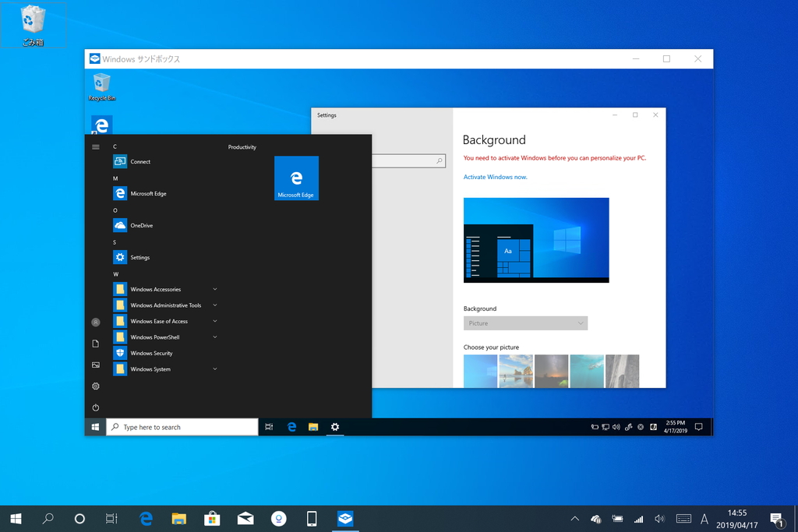Click the host Start button

click(16, 519)
